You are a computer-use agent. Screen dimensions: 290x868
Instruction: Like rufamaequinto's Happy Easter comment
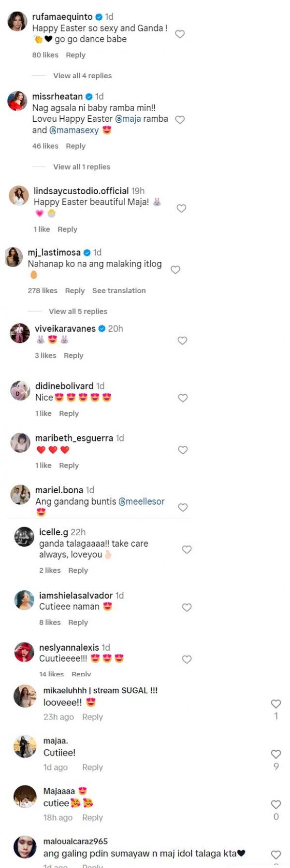click(x=180, y=34)
